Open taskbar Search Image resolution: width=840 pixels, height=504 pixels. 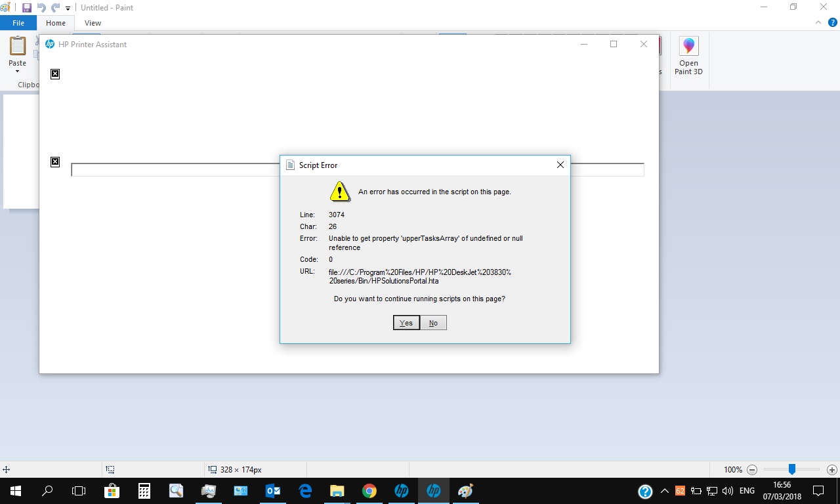tap(47, 491)
